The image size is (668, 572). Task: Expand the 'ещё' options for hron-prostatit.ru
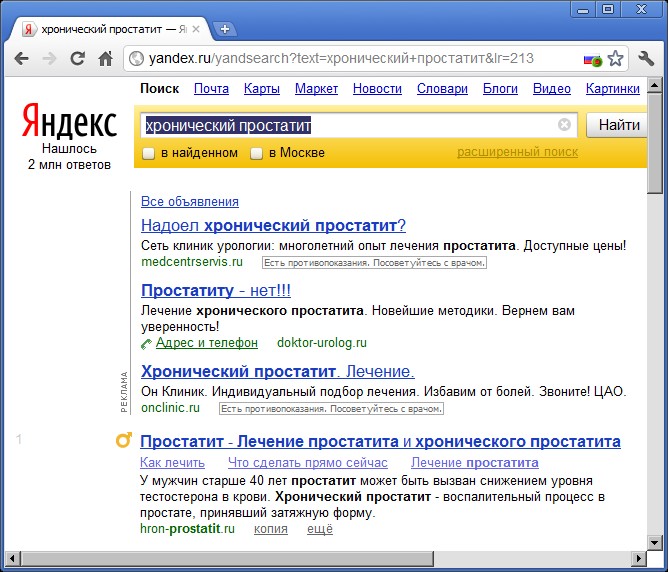(x=320, y=528)
